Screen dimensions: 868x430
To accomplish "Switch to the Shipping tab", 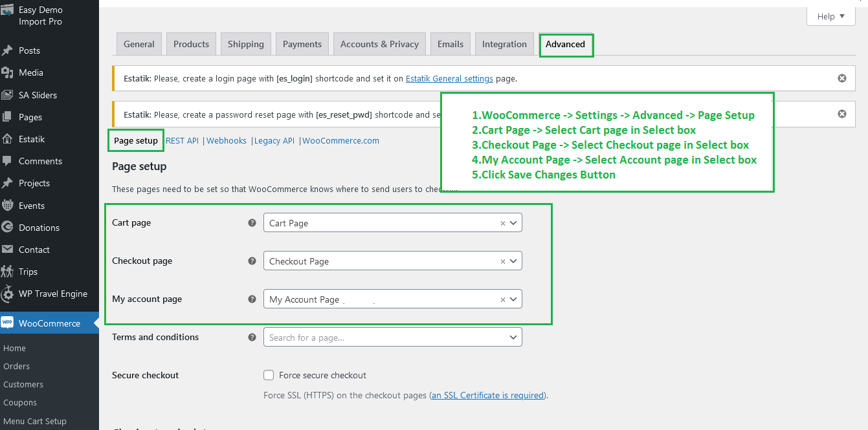I will [246, 44].
